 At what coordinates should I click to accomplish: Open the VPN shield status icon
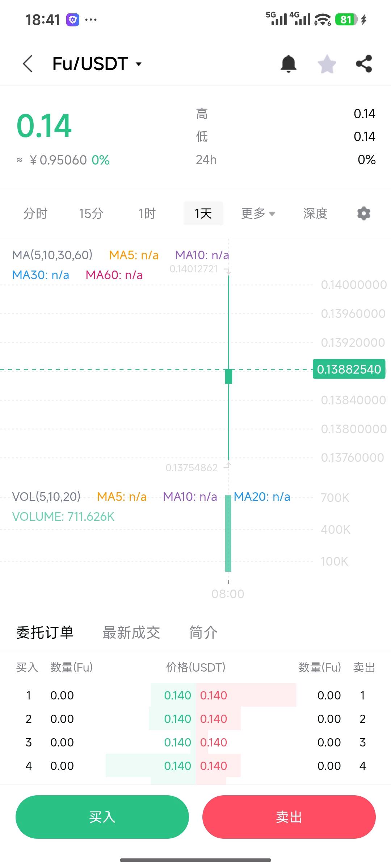72,20
